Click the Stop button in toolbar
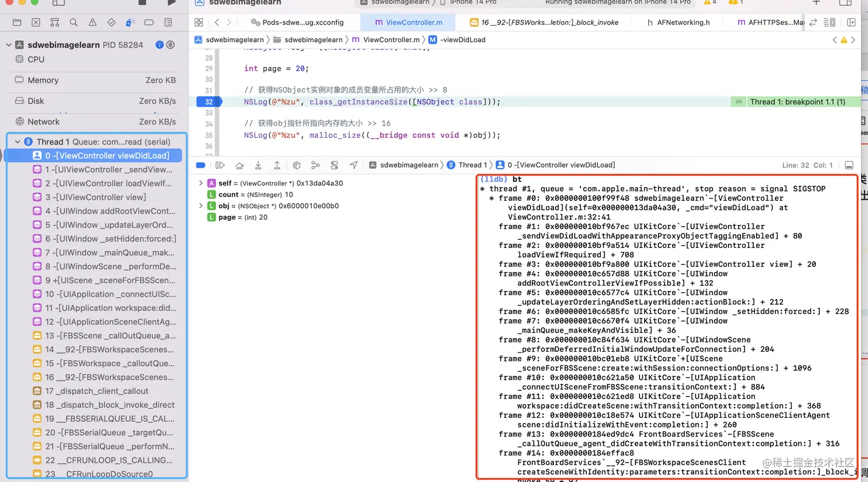Viewport: 868px width, 482px height. (142, 2)
